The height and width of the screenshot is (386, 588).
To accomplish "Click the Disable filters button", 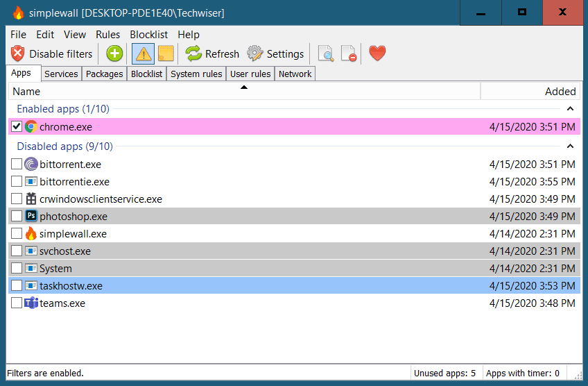I will coord(52,53).
